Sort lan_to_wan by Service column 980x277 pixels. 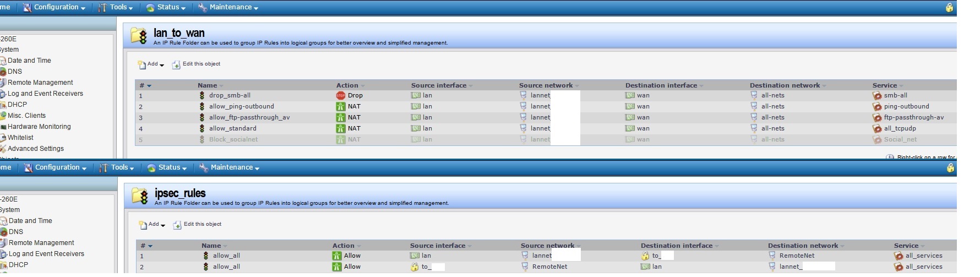888,85
